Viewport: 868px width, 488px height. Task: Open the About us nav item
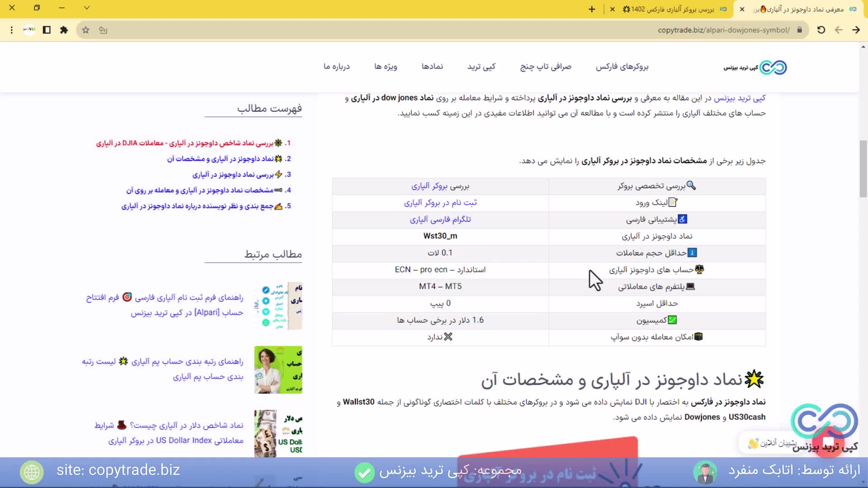[336, 66]
